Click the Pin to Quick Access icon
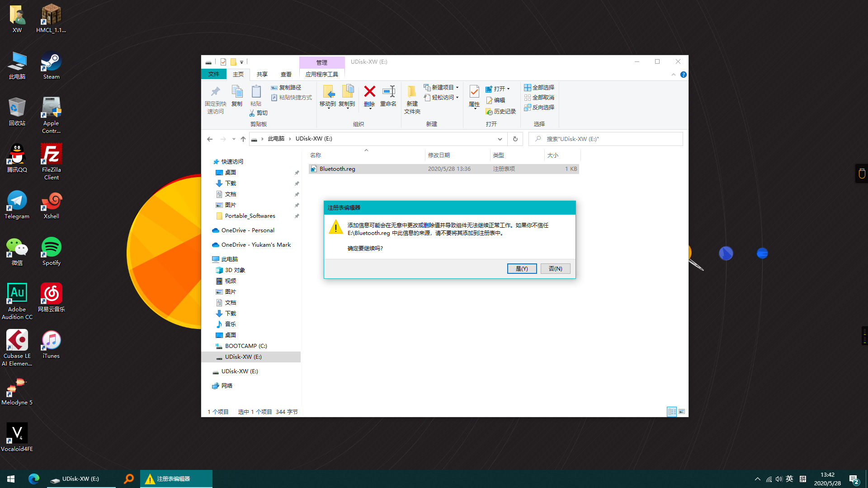The height and width of the screenshot is (488, 868). click(215, 92)
